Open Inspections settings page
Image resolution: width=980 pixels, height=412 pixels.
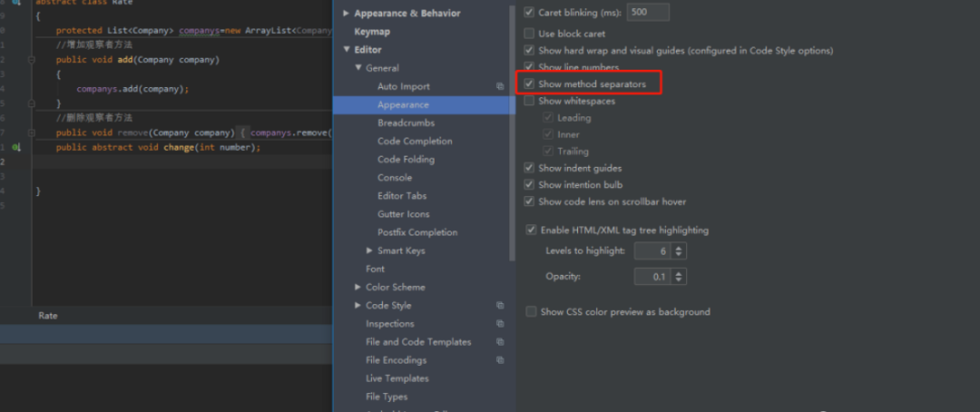coord(390,324)
